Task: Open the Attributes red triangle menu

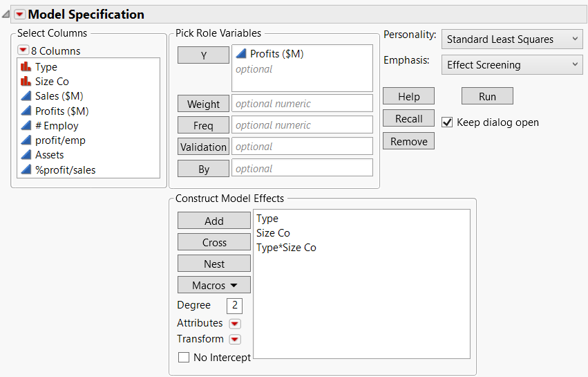Action: coord(234,324)
